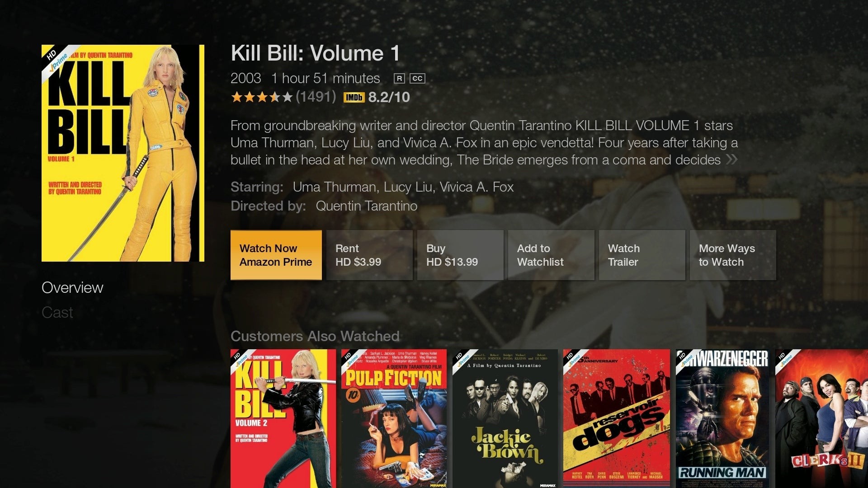The height and width of the screenshot is (488, 868).
Task: Switch to the Cast section
Action: [57, 313]
